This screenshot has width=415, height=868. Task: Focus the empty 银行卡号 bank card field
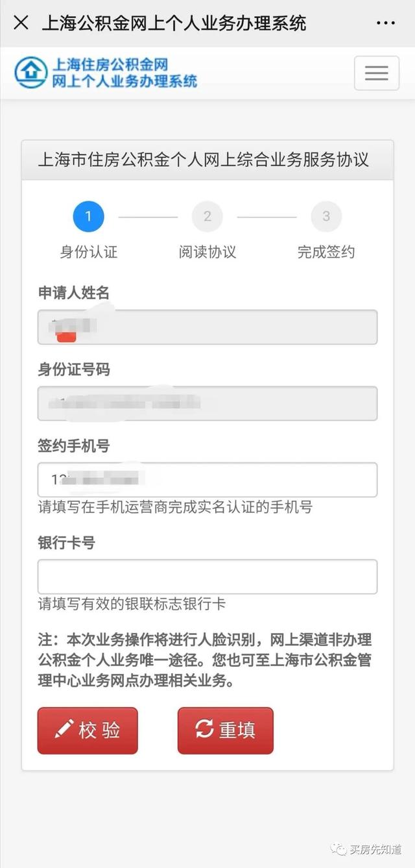click(207, 577)
